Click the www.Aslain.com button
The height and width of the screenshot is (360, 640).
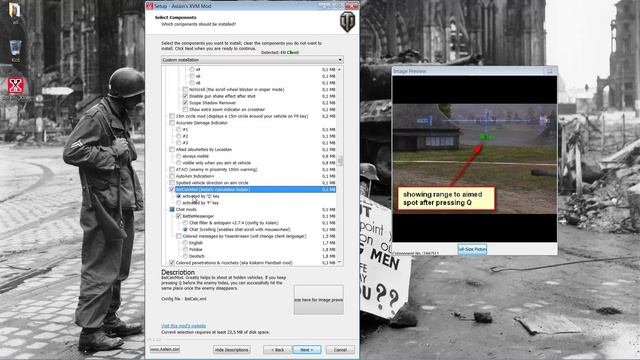coord(165,349)
